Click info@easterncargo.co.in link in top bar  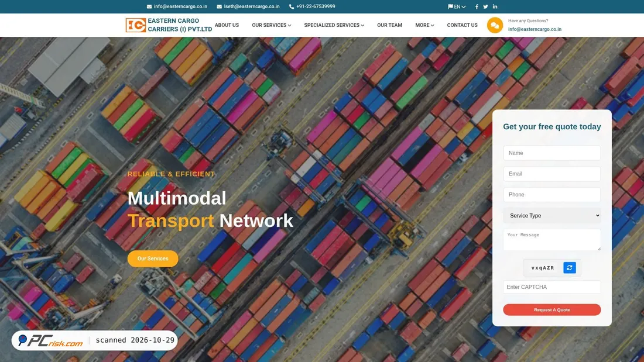181,6
